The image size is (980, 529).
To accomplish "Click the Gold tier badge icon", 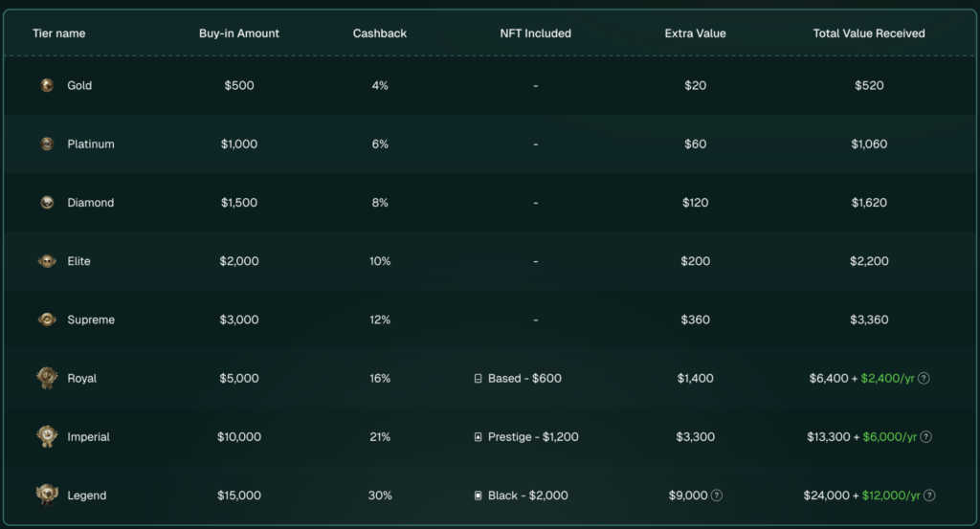I will 47,85.
